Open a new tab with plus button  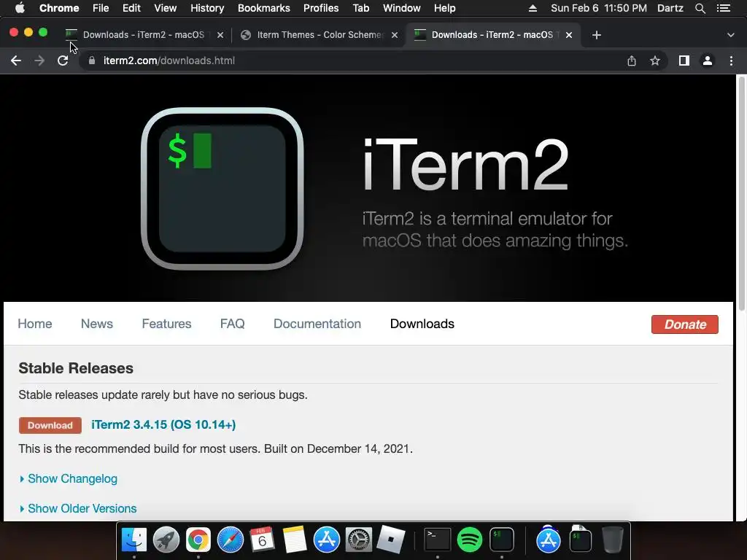pyautogui.click(x=597, y=35)
